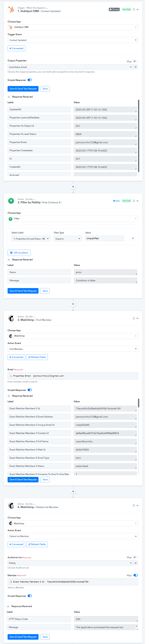The width and height of the screenshot is (145, 644).
Task: Click Save & Send Test Request in Filter step
Action: (x=23, y=291)
